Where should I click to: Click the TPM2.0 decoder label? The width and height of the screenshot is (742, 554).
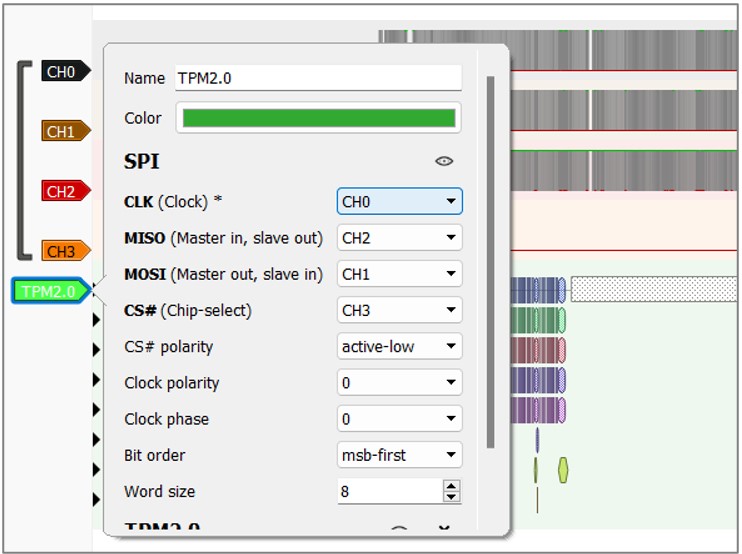51,290
